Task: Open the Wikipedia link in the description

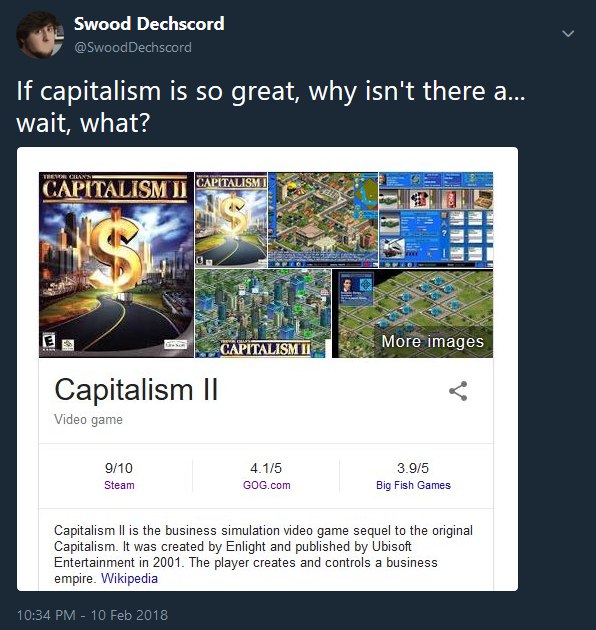Action: click(x=129, y=579)
